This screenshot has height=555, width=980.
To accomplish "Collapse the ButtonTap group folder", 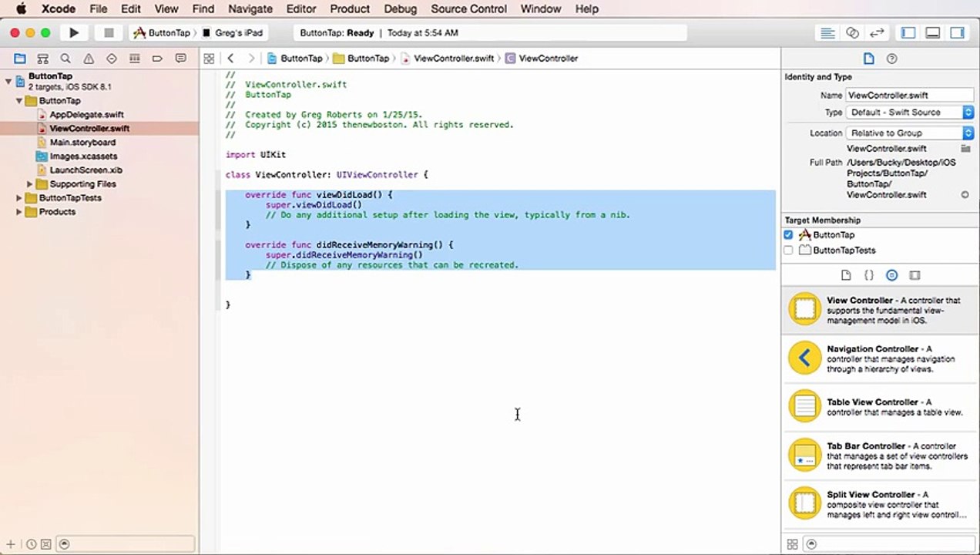I will [x=19, y=101].
